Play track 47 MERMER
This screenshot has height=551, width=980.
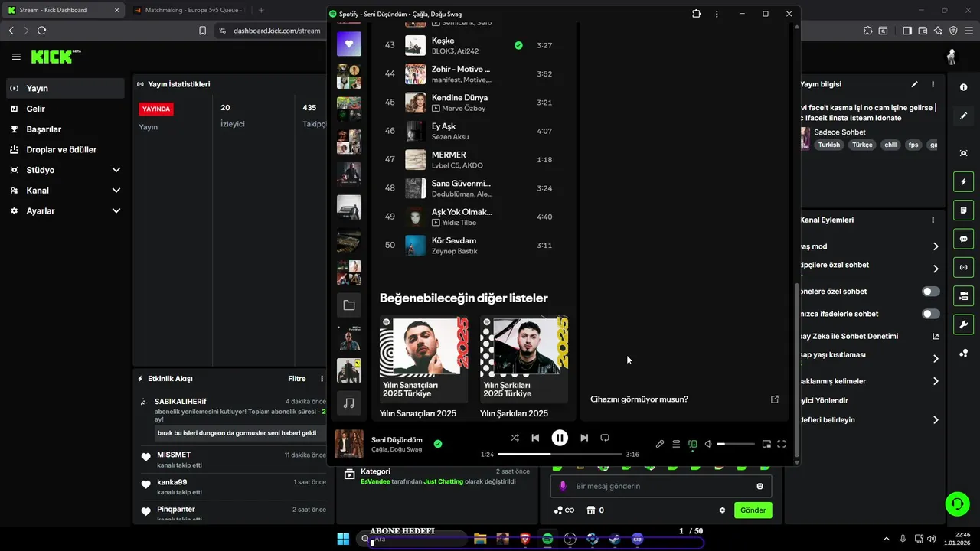(475, 159)
